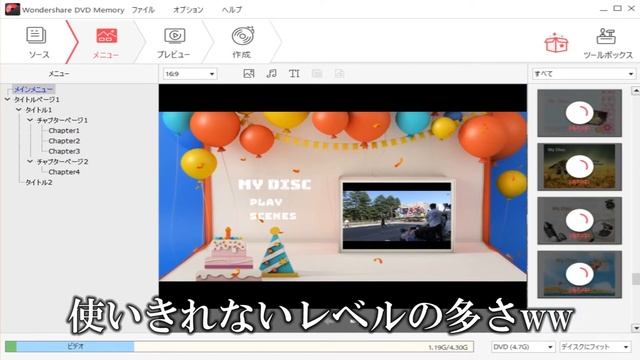Select タイトル2 in the menu tree
The width and height of the screenshot is (640, 360).
coord(39,182)
